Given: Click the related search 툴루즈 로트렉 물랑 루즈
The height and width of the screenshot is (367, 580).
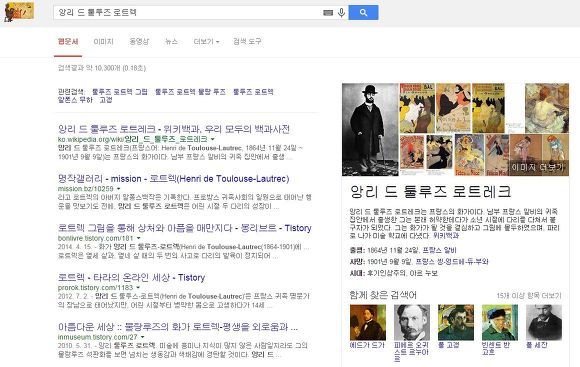Looking at the screenshot, I should [190, 92].
